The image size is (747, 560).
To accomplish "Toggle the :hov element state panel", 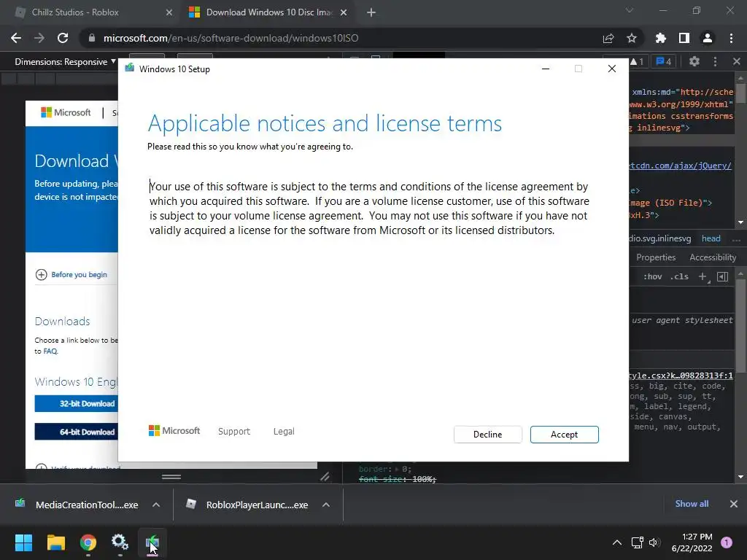I will point(652,276).
